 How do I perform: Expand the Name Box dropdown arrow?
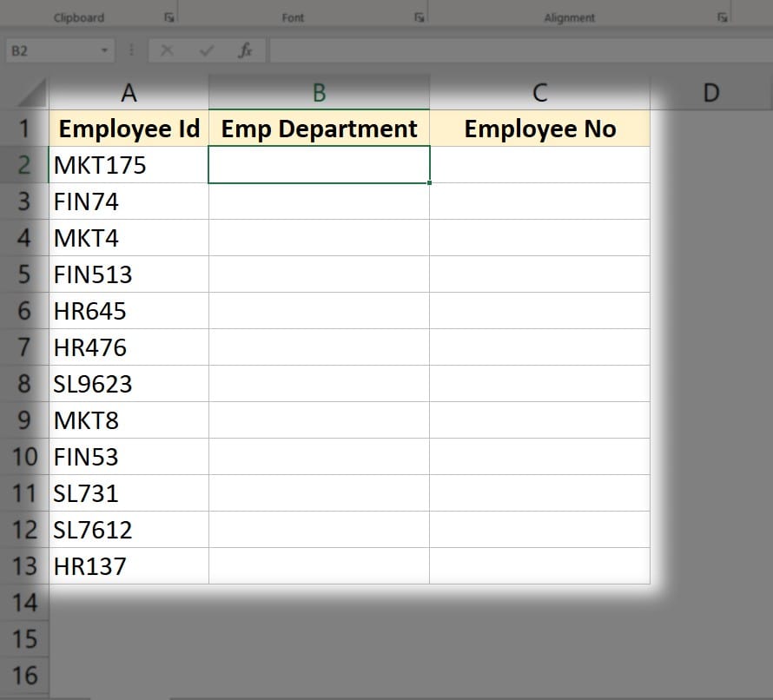click(105, 51)
